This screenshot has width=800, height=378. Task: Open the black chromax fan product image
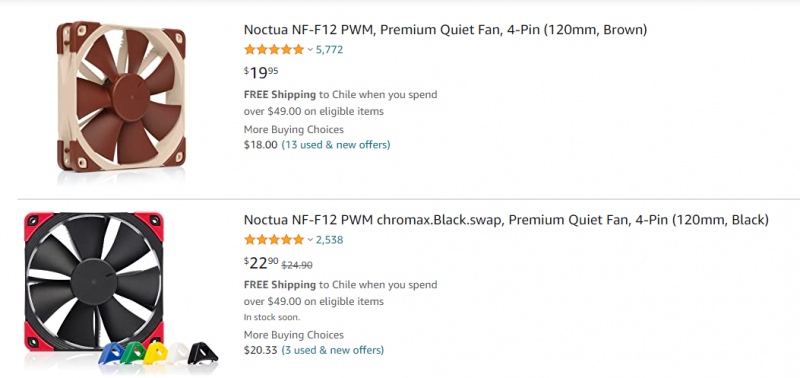94,282
